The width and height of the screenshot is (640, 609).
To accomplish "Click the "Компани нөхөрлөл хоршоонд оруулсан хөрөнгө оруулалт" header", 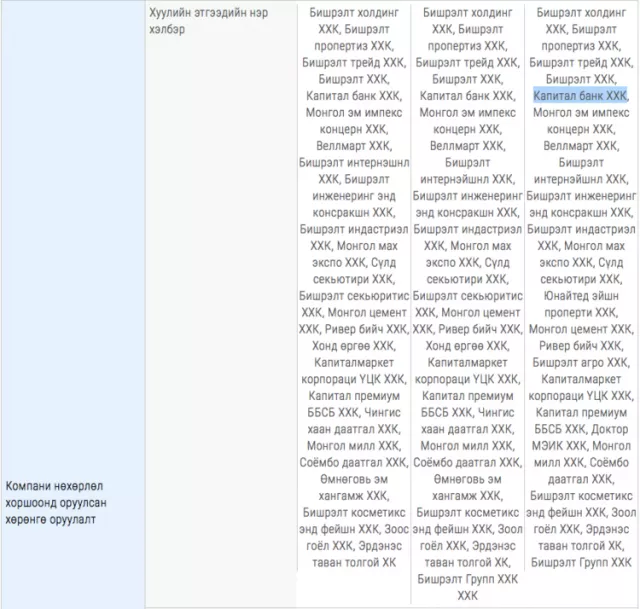I will tap(56, 502).
